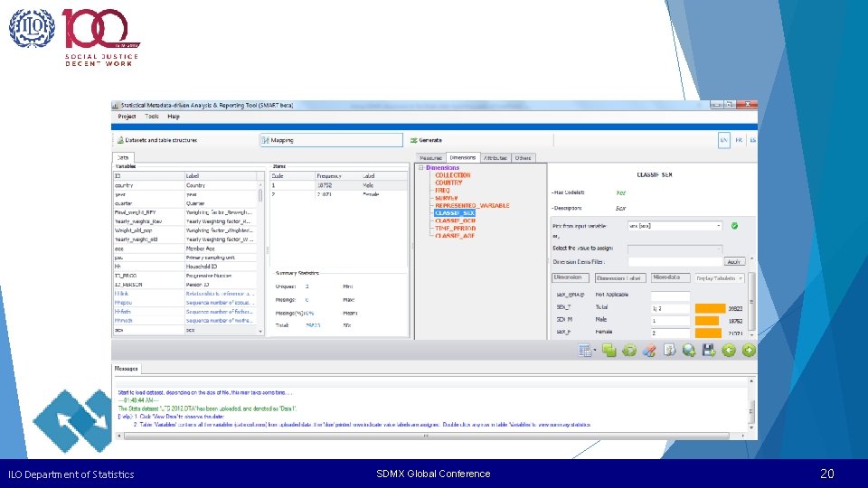Click the Datasets and table structures step icon

(120, 141)
